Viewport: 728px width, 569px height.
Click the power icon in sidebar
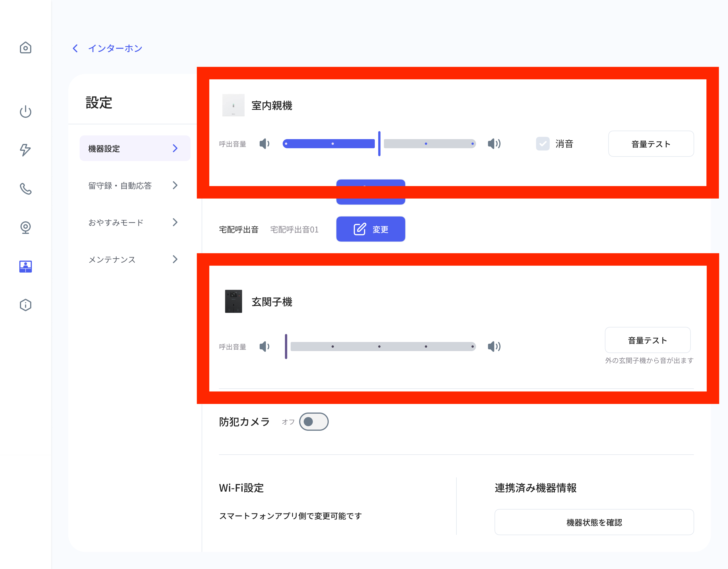coord(26,112)
